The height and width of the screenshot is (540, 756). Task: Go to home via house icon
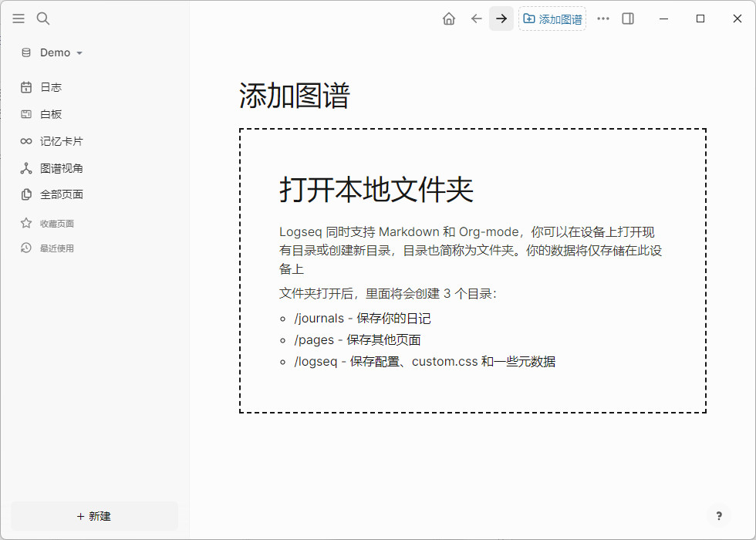[449, 19]
